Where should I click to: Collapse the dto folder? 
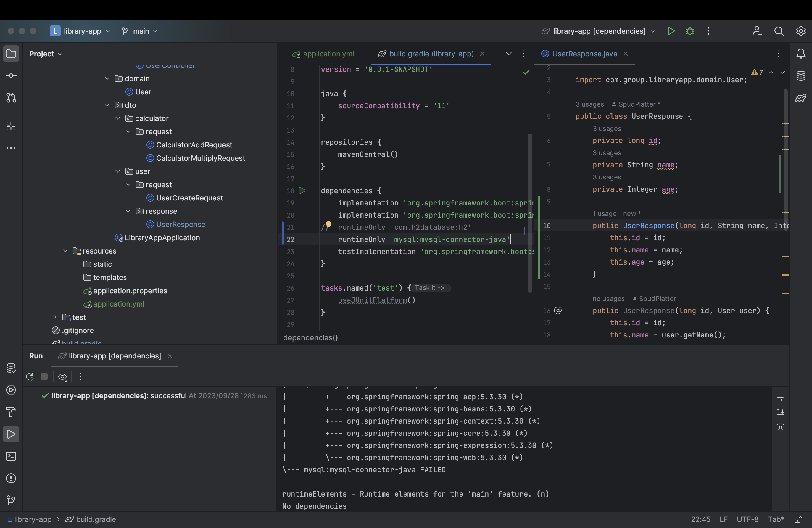tap(107, 105)
